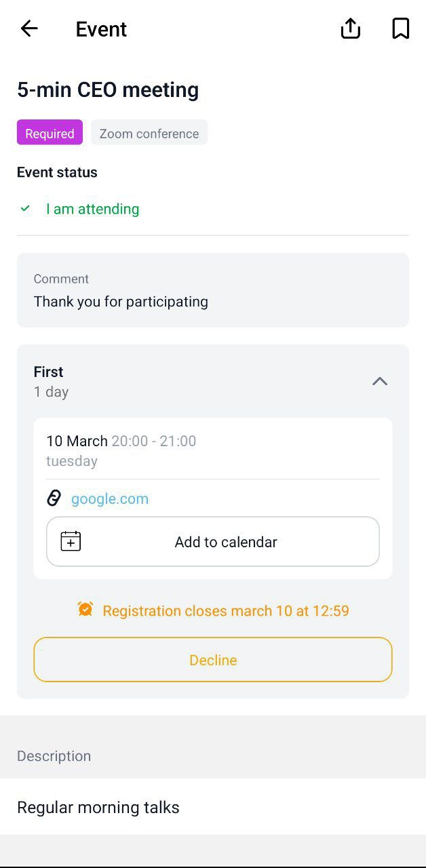
Task: Tap the First 1 day header
Action: tap(51, 381)
